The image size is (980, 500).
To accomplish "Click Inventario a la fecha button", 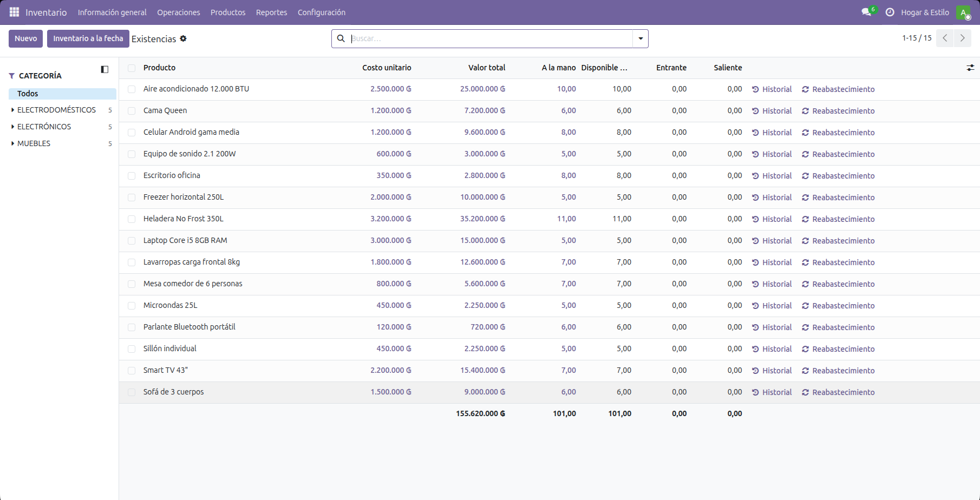I will (x=88, y=38).
